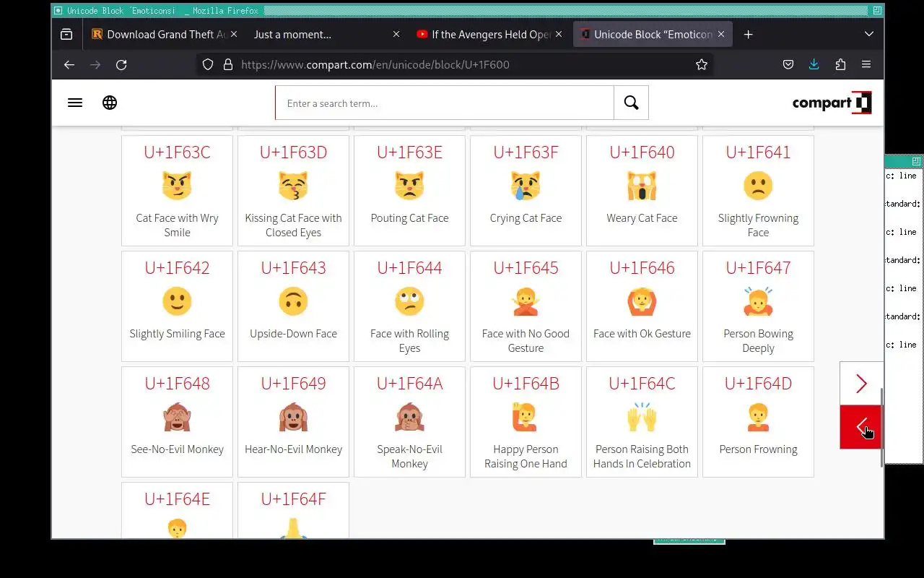The height and width of the screenshot is (578, 924).
Task: Click the Slightly Smiling Face emoji
Action: tap(177, 301)
